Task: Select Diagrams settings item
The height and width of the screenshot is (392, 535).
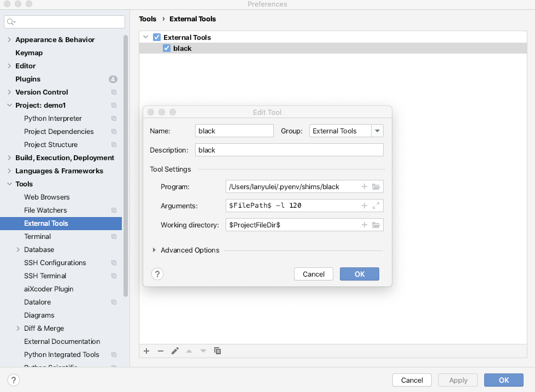Action: click(39, 315)
